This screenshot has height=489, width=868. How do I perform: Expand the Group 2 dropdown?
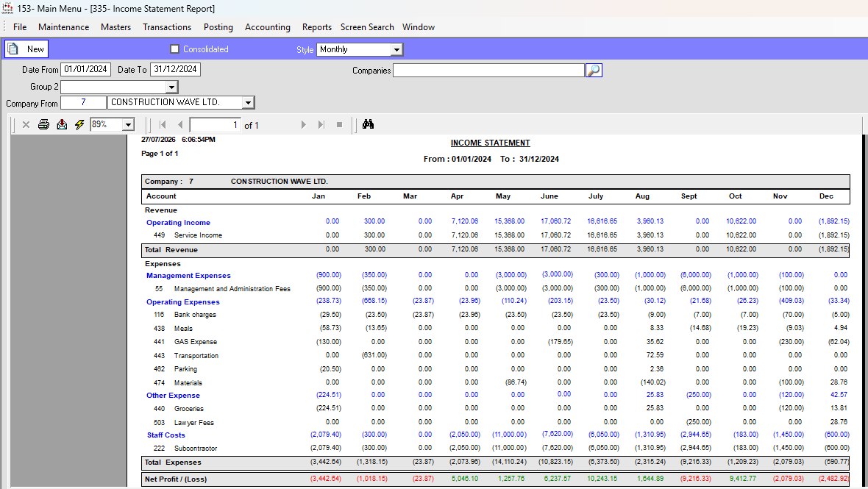click(171, 87)
